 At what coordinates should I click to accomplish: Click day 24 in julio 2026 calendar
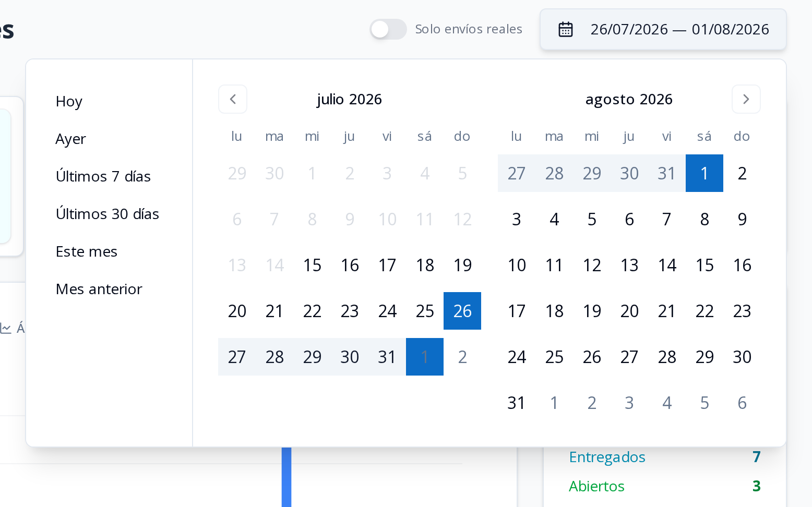pyautogui.click(x=387, y=311)
